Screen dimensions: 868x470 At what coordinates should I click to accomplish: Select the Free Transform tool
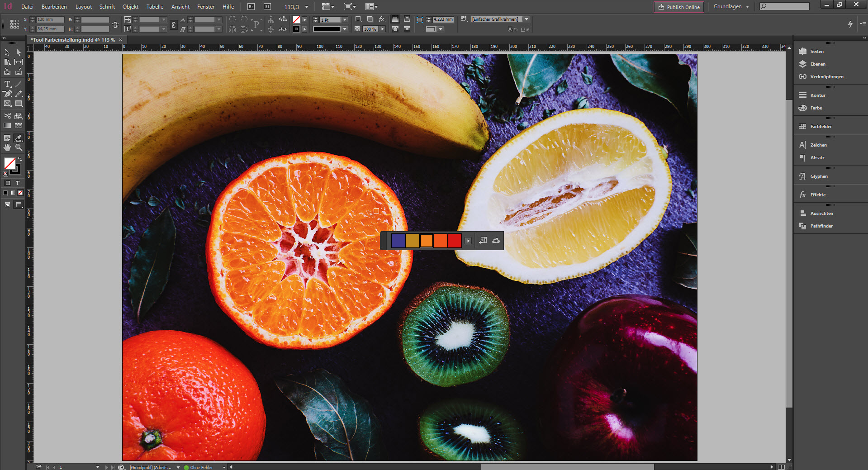19,116
